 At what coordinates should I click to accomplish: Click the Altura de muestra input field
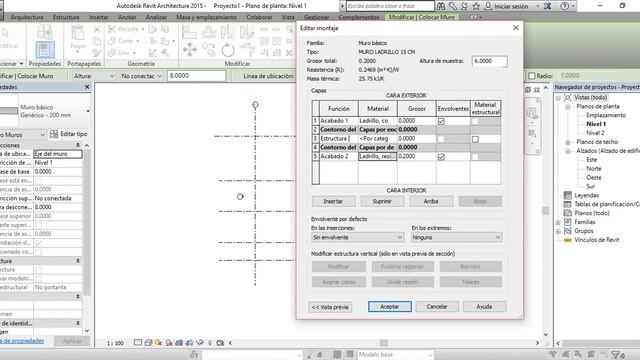pyautogui.click(x=489, y=61)
